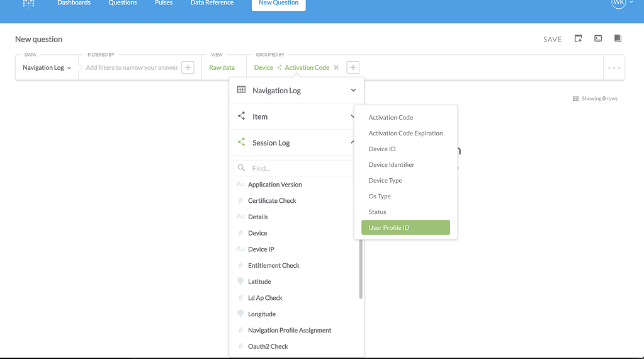Click the table icon beside Showing 0 rows

coord(575,99)
